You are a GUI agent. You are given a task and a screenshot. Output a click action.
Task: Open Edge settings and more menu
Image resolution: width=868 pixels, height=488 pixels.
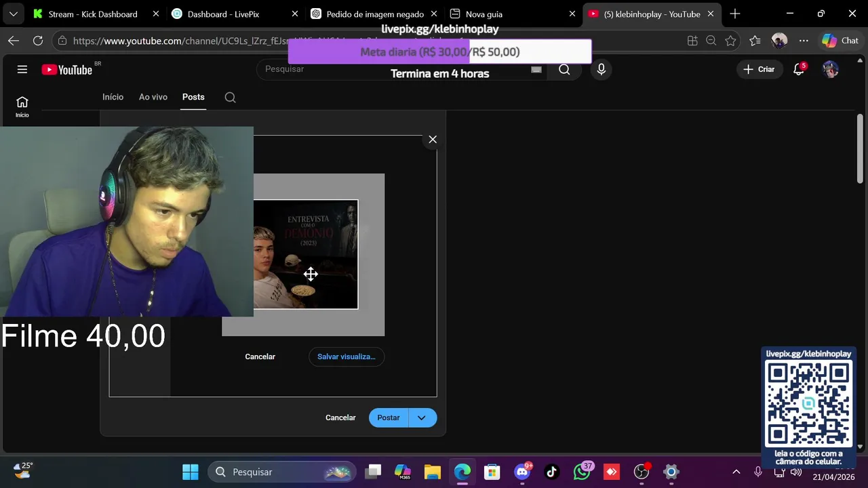804,41
